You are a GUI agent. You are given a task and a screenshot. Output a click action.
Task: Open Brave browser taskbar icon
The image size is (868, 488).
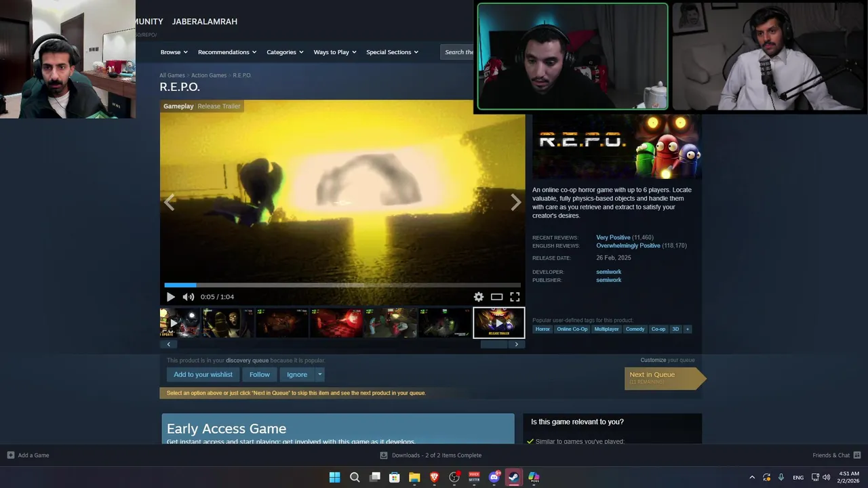[x=434, y=477]
